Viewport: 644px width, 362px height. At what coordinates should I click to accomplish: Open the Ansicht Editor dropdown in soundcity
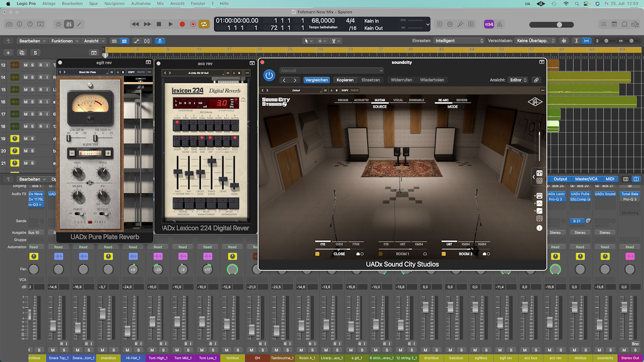click(518, 80)
